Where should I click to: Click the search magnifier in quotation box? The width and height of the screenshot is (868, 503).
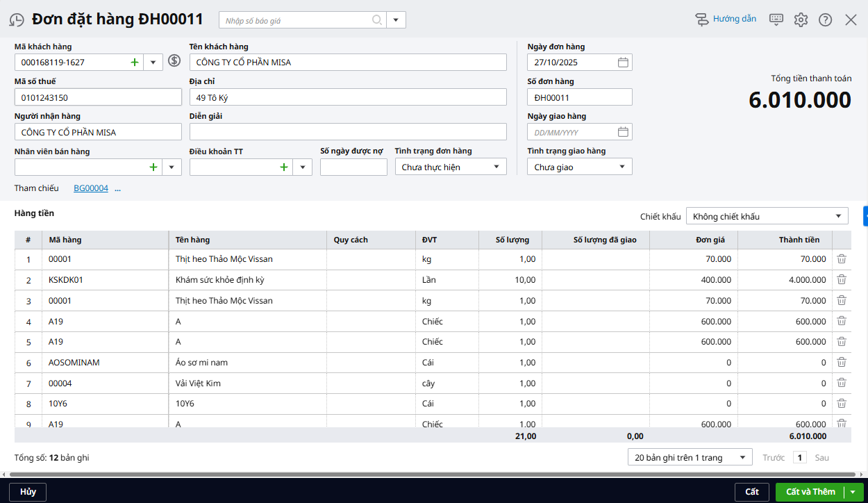click(377, 20)
